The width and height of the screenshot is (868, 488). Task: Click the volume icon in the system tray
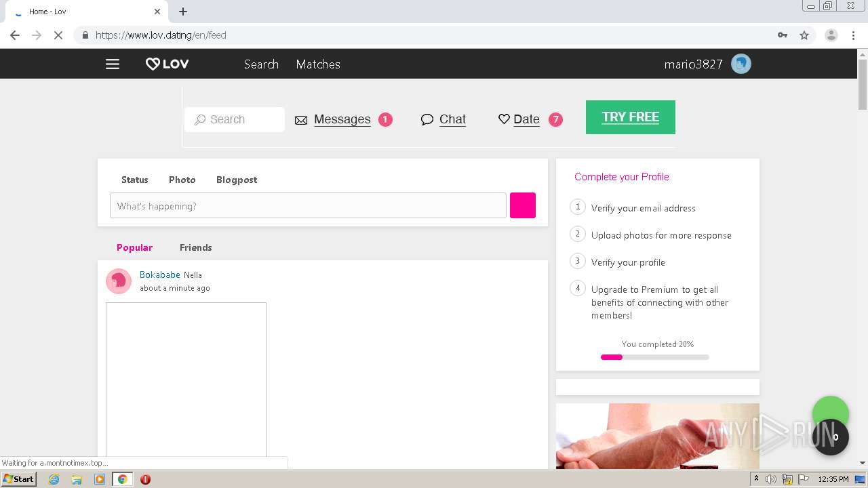[771, 479]
